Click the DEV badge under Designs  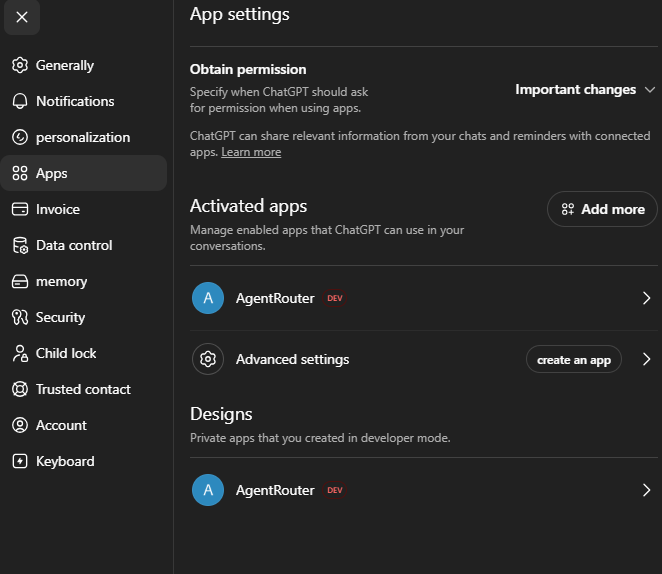(334, 490)
